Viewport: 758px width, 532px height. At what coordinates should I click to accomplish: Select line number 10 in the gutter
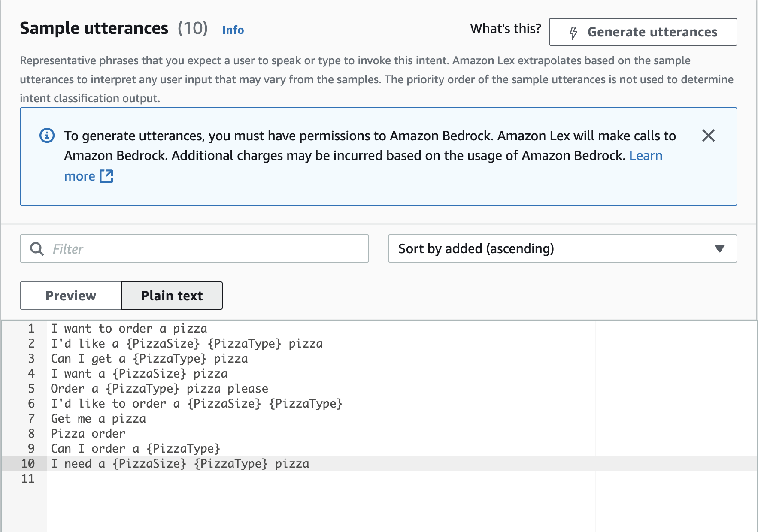[x=28, y=464]
